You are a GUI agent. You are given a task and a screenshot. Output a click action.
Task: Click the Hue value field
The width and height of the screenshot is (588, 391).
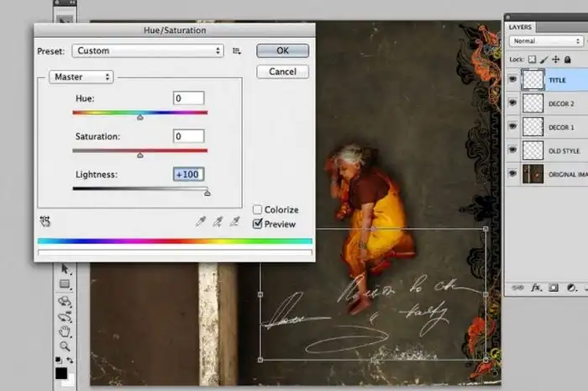189,98
